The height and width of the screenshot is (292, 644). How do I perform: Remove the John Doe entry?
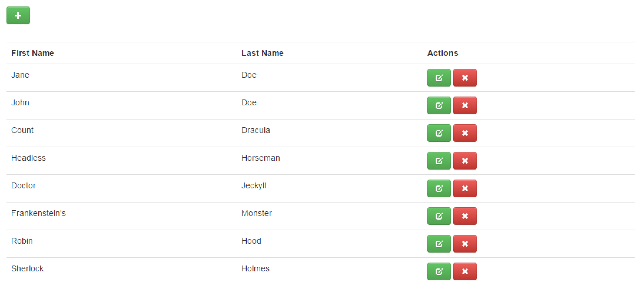click(x=465, y=105)
